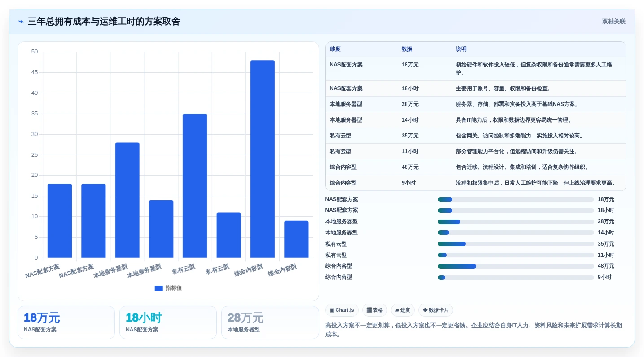Click the 35万元 cell in the table
This screenshot has width=644, height=357.
click(x=410, y=136)
